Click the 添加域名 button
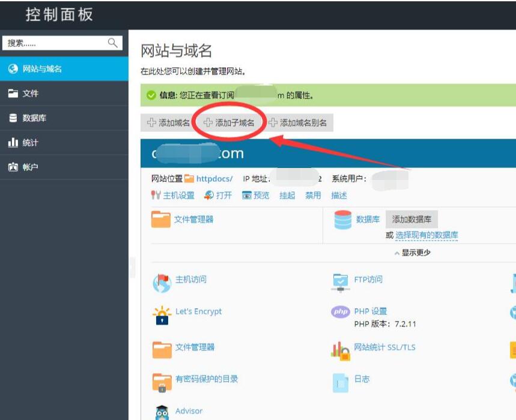This screenshot has width=516, height=420. tap(168, 122)
